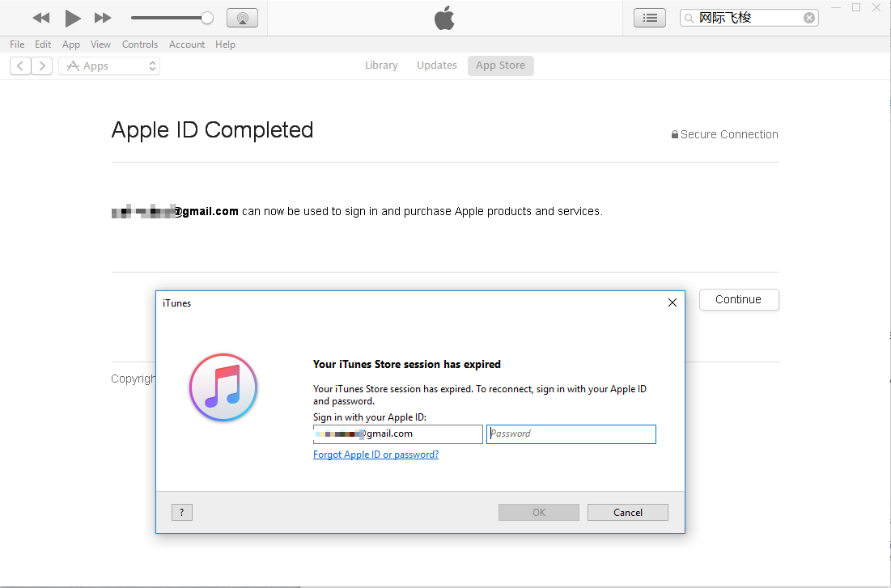The width and height of the screenshot is (891, 588).
Task: Focus the search box with 网际飞梭
Action: (x=749, y=18)
